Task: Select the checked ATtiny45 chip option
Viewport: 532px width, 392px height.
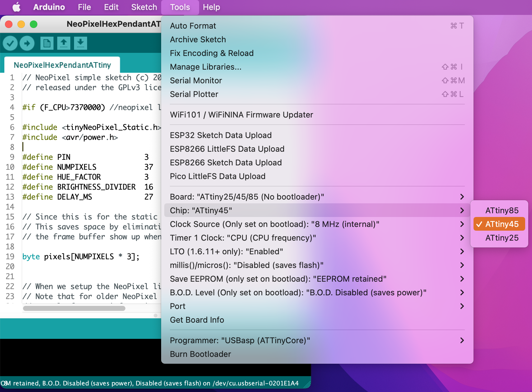Action: [499, 224]
